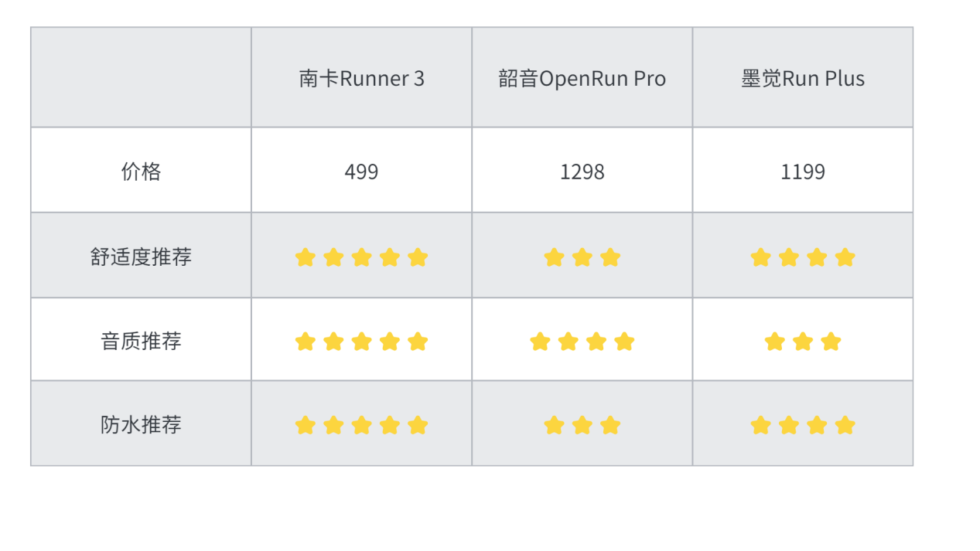The width and height of the screenshot is (980, 551).
Task: Click the middle star in 韶音OpenRun Pro 舒适度推荐 cell
Action: (x=582, y=257)
